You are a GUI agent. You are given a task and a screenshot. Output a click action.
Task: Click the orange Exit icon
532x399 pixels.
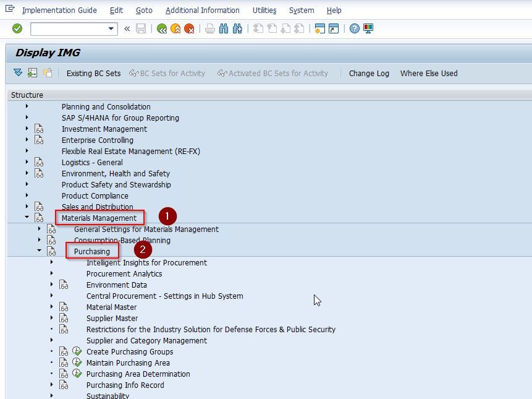(175, 28)
